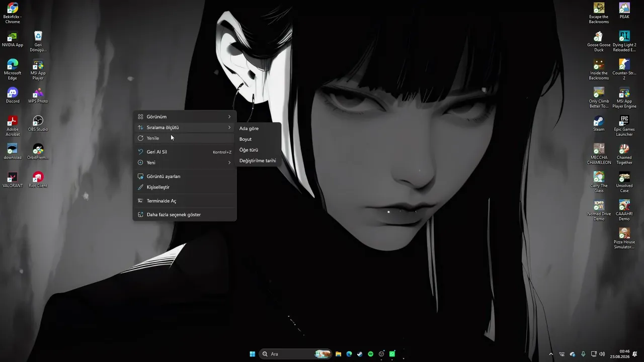Select the Carry The Glass icon
The width and height of the screenshot is (644, 362).
(599, 182)
